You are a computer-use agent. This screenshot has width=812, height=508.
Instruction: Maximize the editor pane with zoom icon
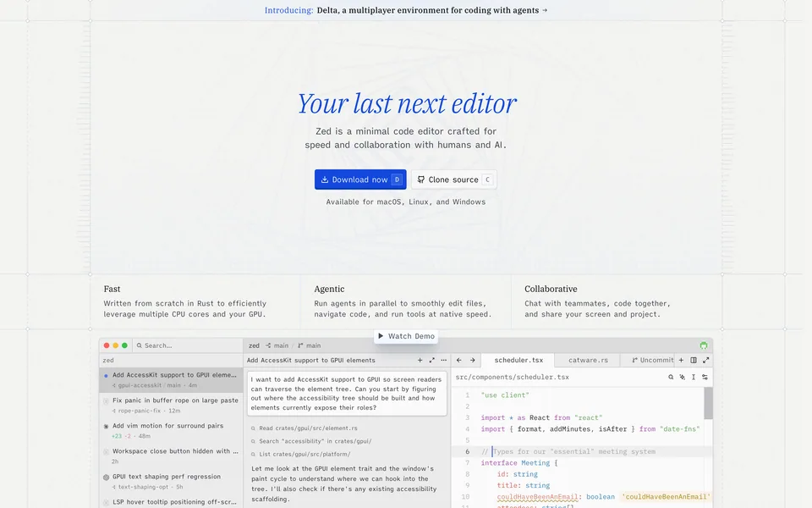pos(705,360)
